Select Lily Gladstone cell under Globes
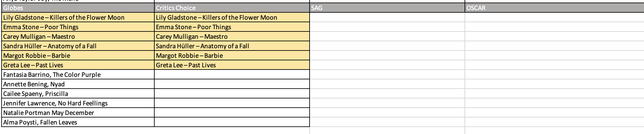 pos(78,17)
